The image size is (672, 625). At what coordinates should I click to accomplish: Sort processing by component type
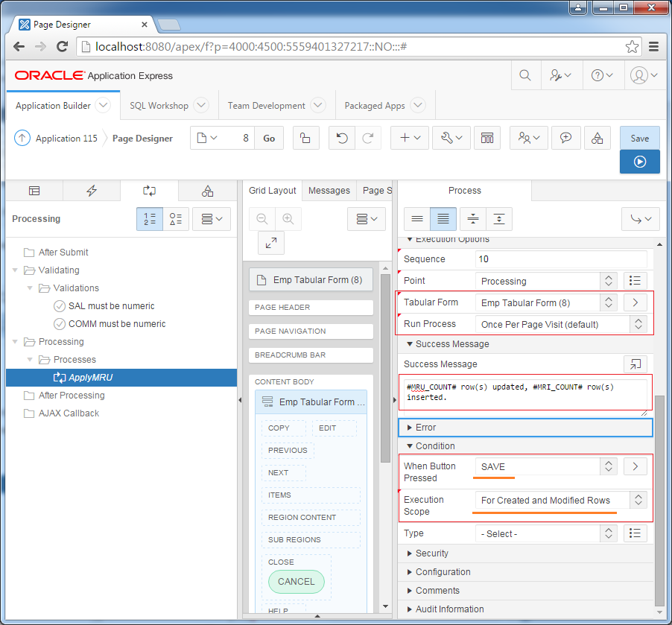176,219
